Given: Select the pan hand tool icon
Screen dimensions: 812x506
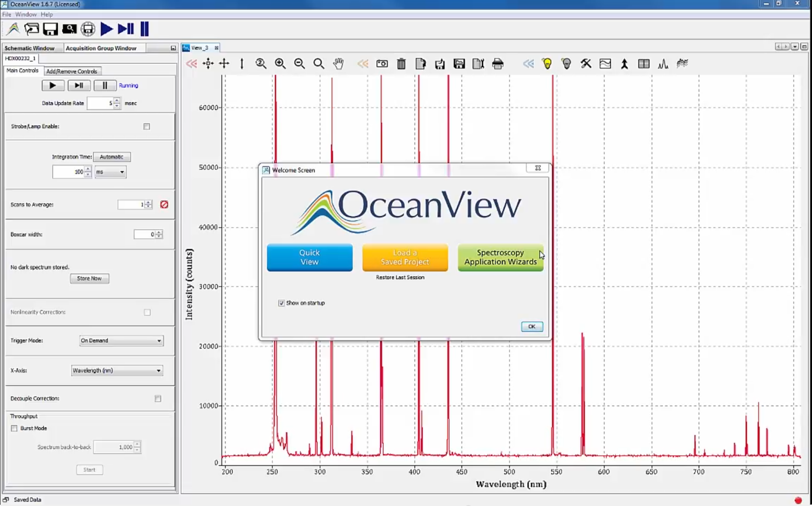Looking at the screenshot, I should pyautogui.click(x=339, y=64).
